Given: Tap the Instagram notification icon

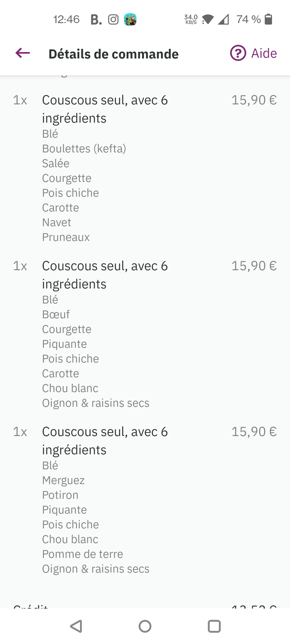Looking at the screenshot, I should [113, 20].
